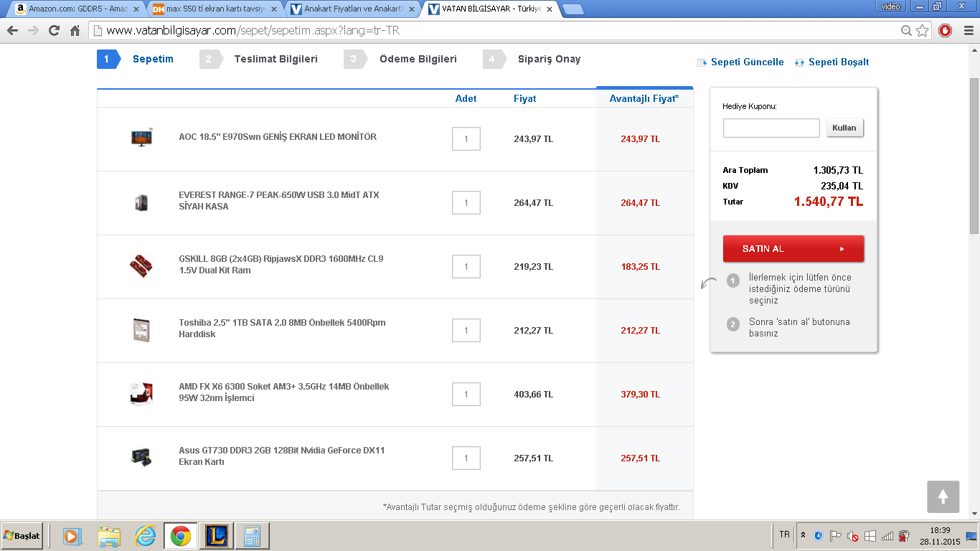The width and height of the screenshot is (980, 551).
Task: Click the red SATIN AL button
Action: pyautogui.click(x=793, y=249)
